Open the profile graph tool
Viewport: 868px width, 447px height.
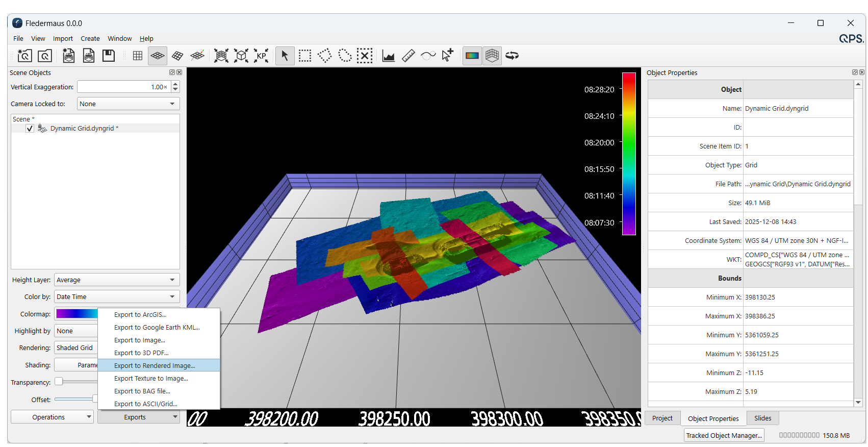(389, 56)
